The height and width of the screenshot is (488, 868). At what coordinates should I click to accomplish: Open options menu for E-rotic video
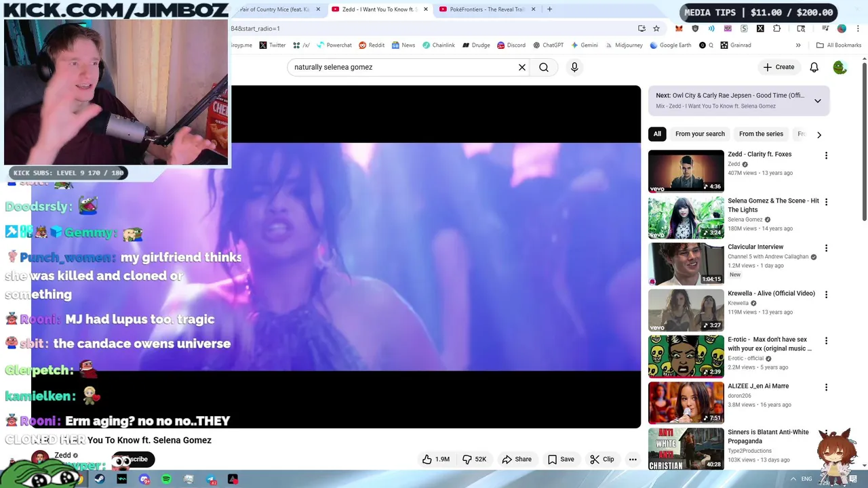tap(826, 340)
